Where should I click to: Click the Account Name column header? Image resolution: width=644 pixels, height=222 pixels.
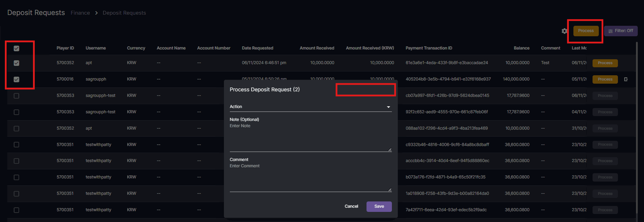click(x=171, y=48)
